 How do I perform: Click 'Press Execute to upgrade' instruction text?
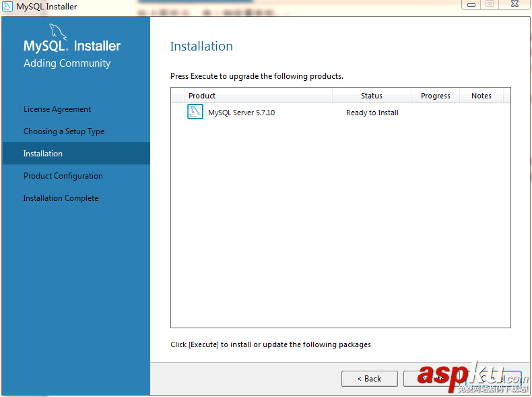(257, 76)
